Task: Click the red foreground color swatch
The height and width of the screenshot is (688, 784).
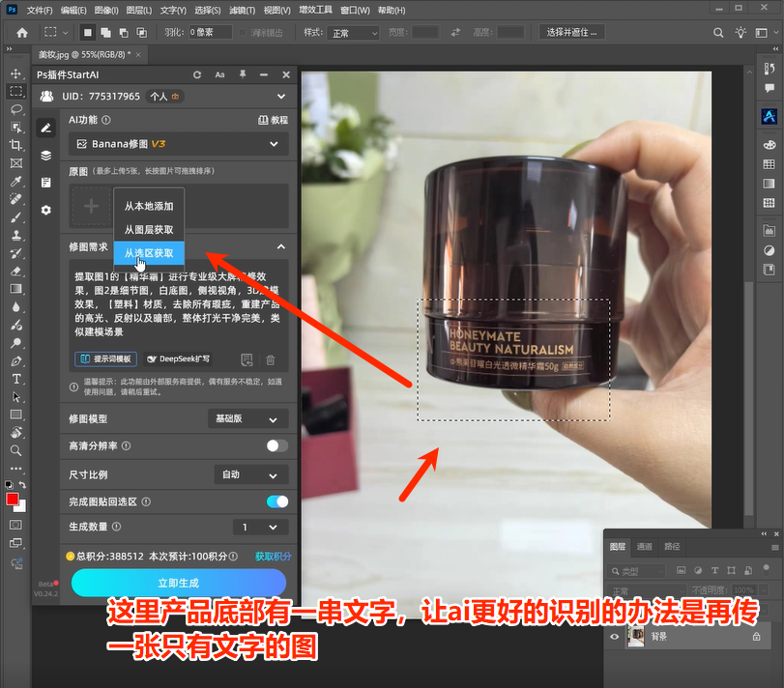Action: click(x=13, y=500)
